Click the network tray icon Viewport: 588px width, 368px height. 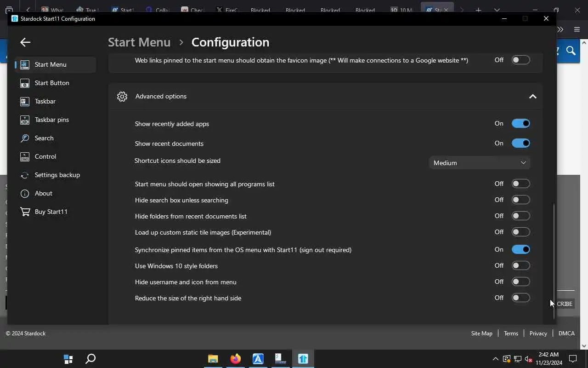click(x=518, y=359)
